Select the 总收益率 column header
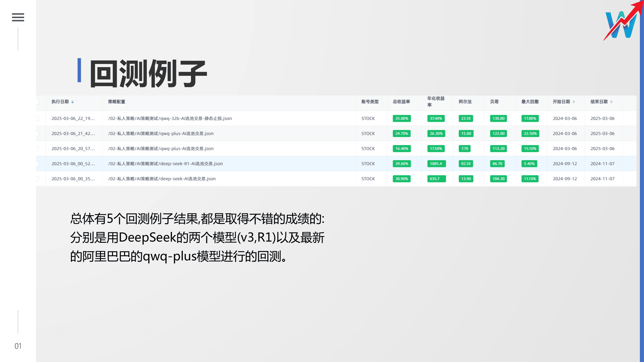 point(401,102)
